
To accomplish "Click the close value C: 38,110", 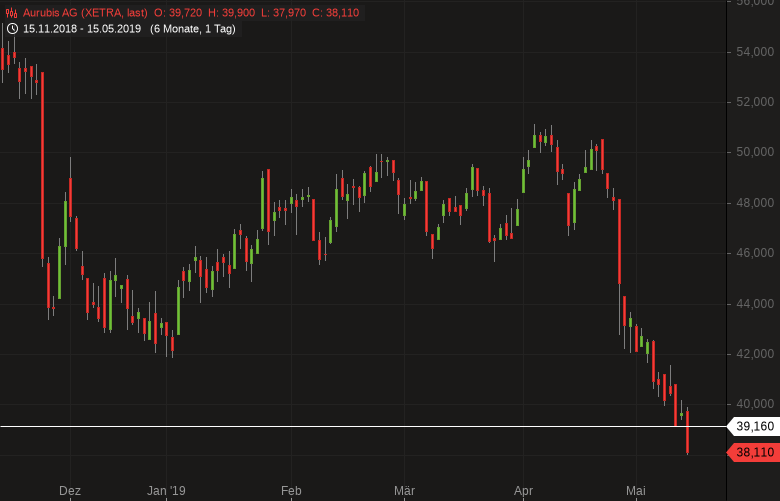I will [x=335, y=13].
